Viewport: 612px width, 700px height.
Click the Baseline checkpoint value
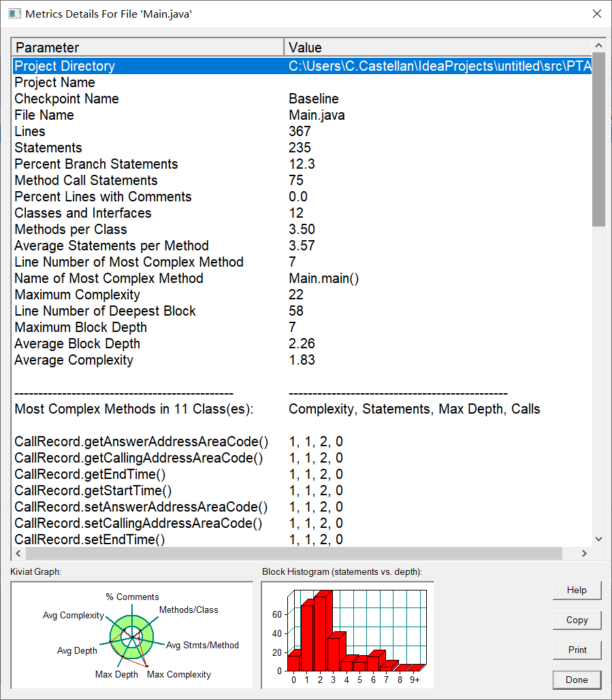[x=314, y=99]
